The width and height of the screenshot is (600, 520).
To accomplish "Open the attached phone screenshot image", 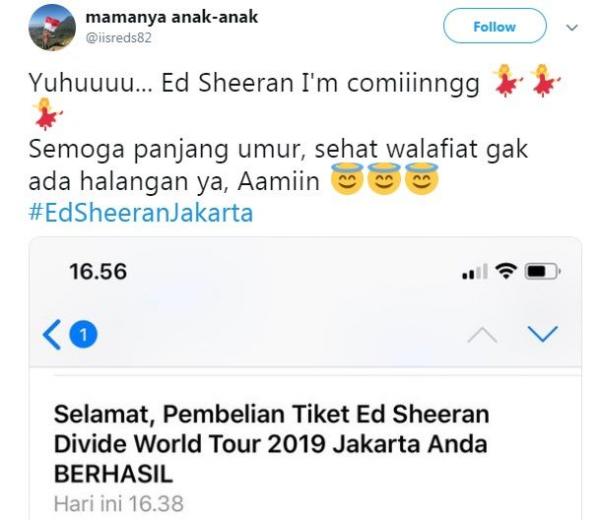I will (x=305, y=378).
